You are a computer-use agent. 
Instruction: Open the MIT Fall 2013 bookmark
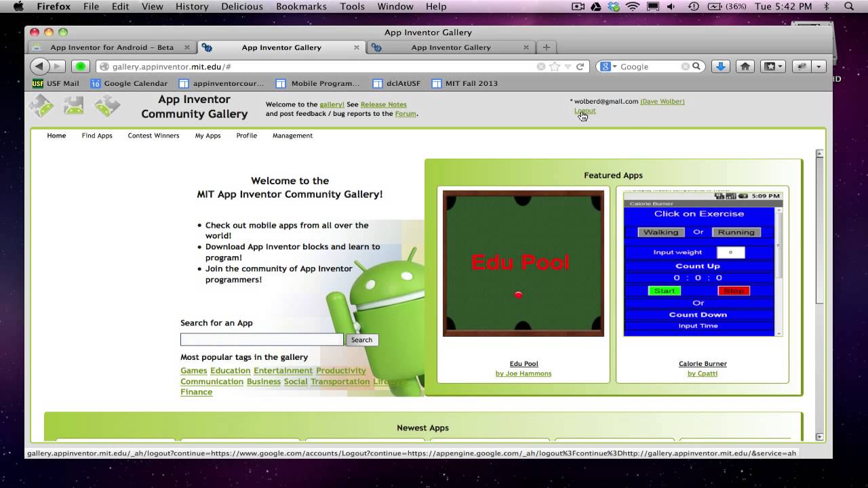pos(465,83)
